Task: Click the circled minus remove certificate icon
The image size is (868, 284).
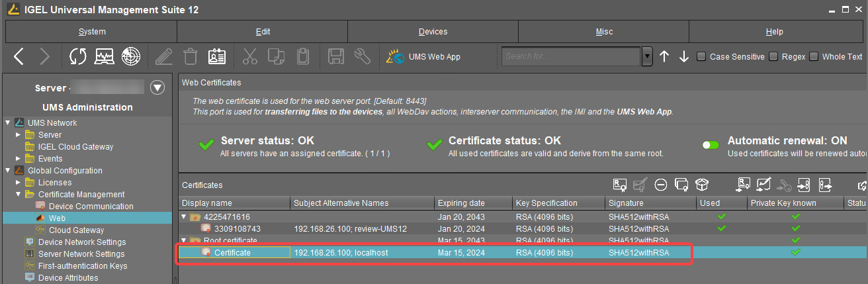Action: pos(660,185)
